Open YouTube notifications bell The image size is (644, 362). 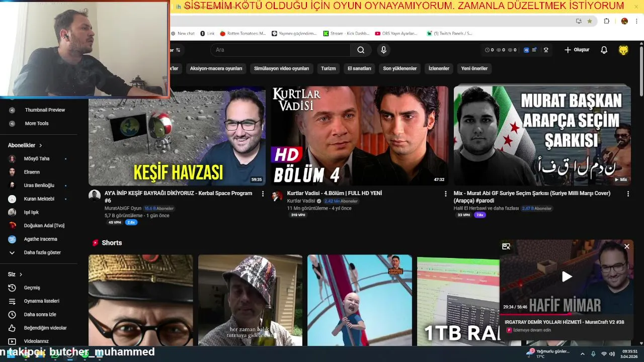(604, 50)
